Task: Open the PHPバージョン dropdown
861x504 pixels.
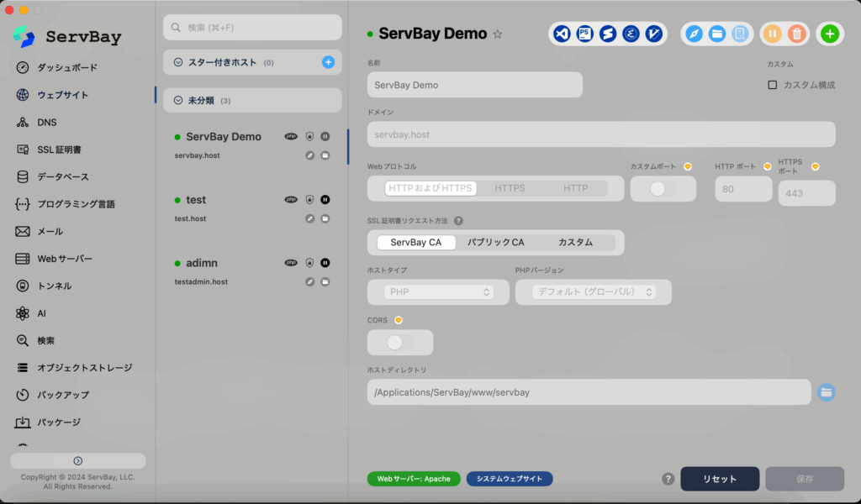Action: point(594,292)
